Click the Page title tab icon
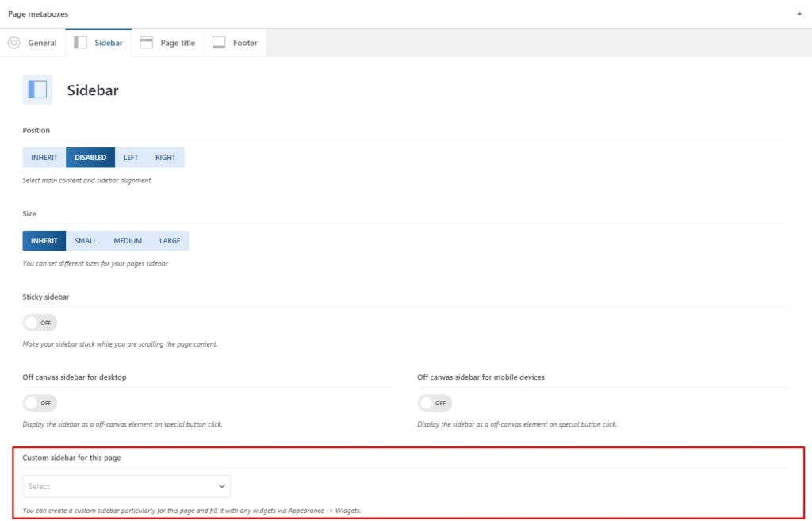Screen dimensions: 812x521 (x=146, y=43)
